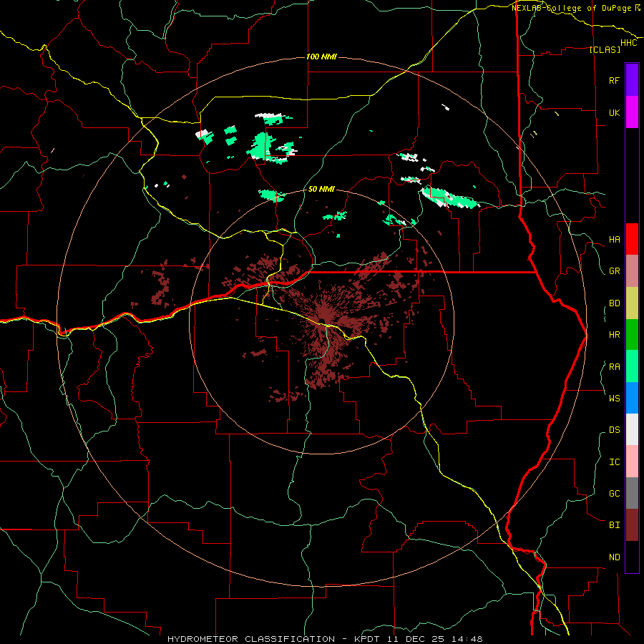Click the RA light green swatch
Viewport: 644px width, 644px height.
tap(632, 366)
